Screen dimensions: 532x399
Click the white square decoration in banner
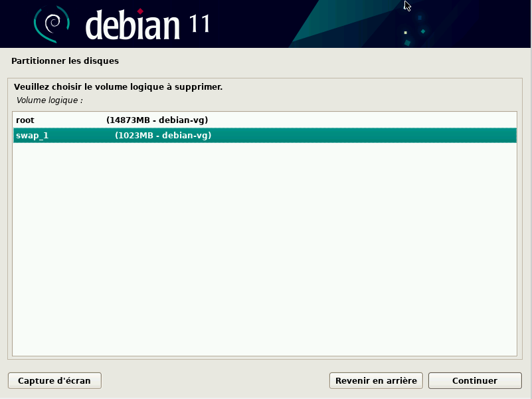[404, 32]
